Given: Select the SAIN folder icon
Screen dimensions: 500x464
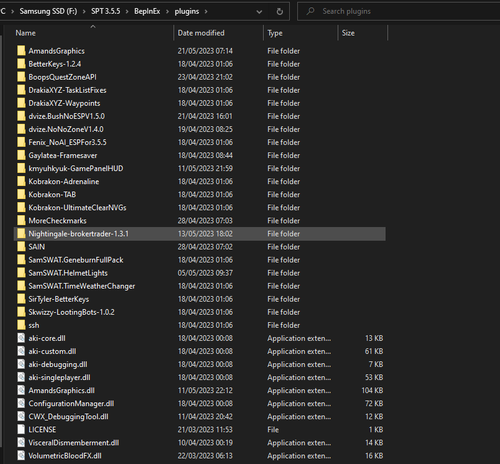Looking at the screenshot, I should click(x=21, y=247).
